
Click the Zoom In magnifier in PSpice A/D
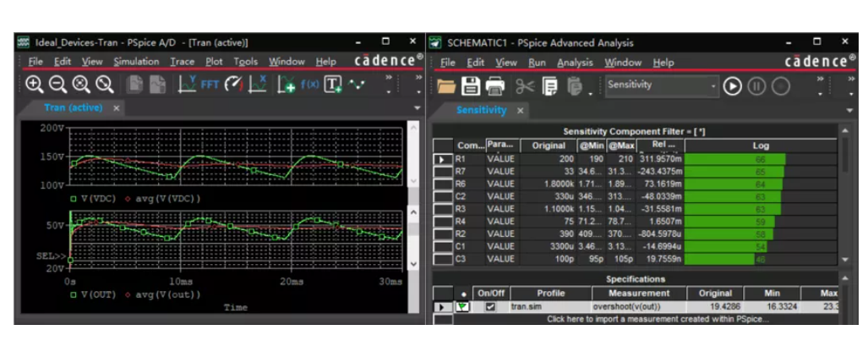click(x=35, y=85)
